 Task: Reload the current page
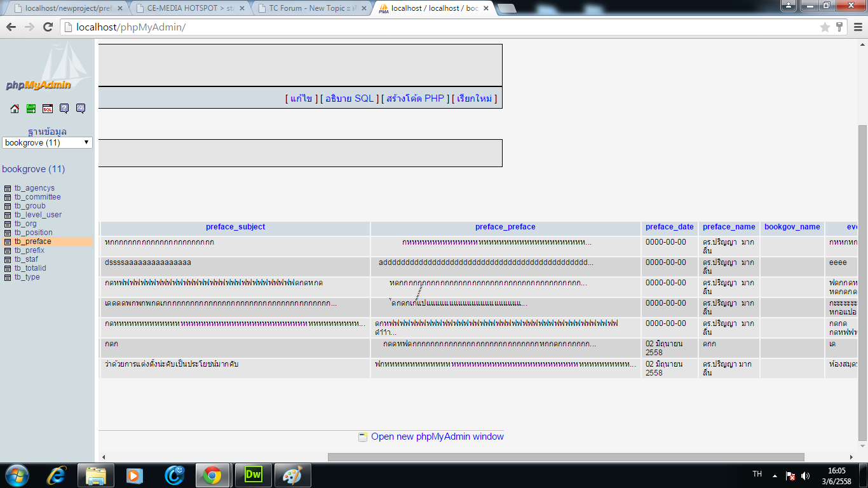(x=48, y=27)
